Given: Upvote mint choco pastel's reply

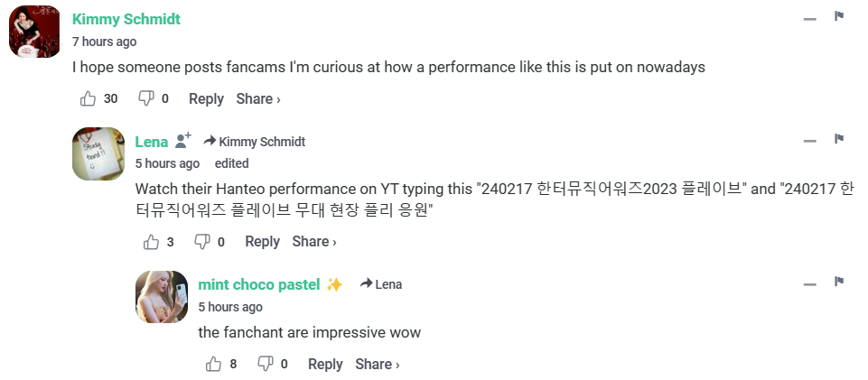Looking at the screenshot, I should coord(214,364).
